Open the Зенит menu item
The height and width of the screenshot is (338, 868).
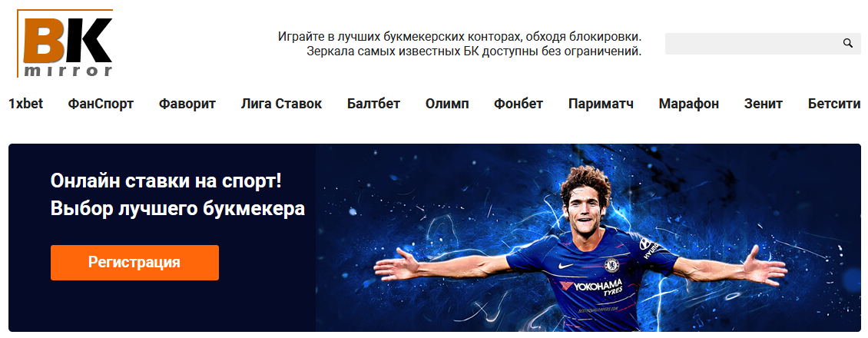click(764, 104)
